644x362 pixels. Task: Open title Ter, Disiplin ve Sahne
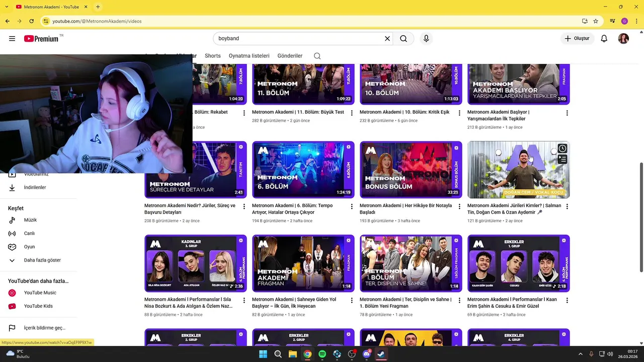[x=406, y=303]
